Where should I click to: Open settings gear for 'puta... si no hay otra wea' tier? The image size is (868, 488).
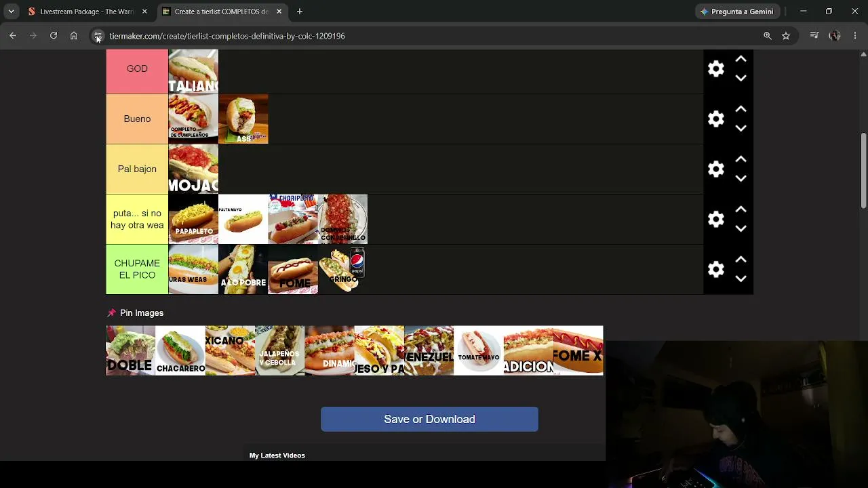(716, 219)
